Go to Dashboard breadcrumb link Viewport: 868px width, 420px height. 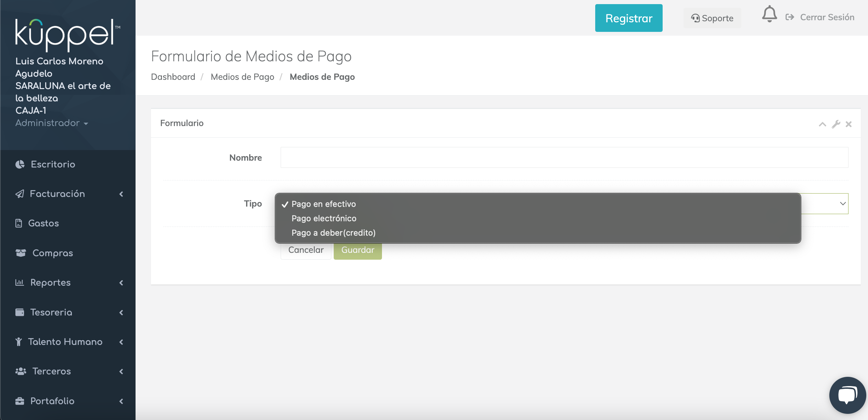click(173, 77)
